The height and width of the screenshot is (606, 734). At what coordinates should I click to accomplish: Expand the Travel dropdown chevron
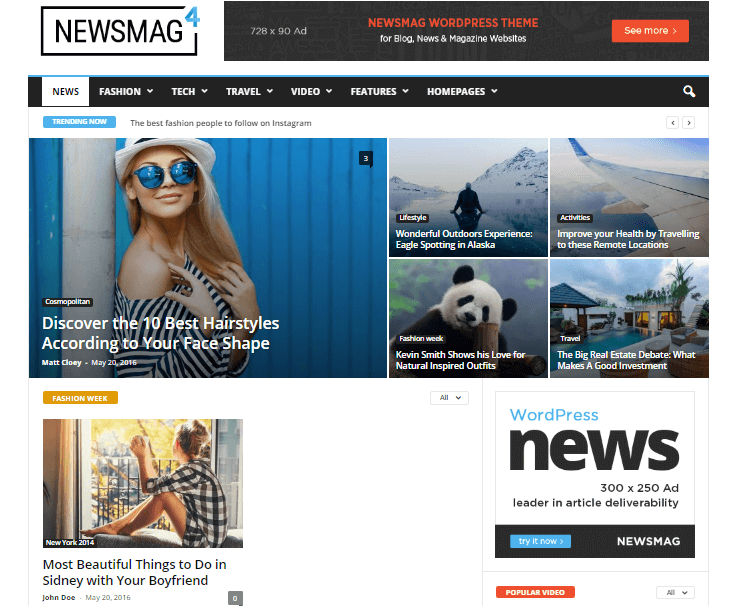pyautogui.click(x=270, y=91)
